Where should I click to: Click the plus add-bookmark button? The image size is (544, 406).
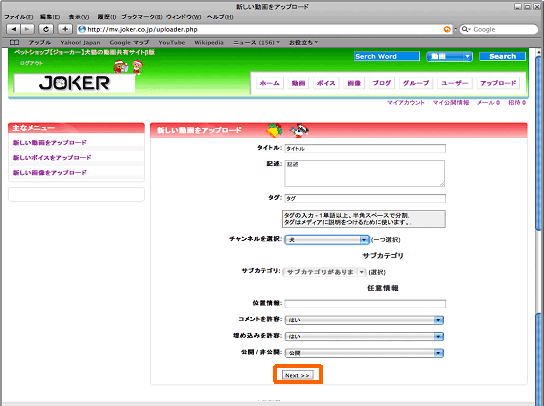coord(65,29)
